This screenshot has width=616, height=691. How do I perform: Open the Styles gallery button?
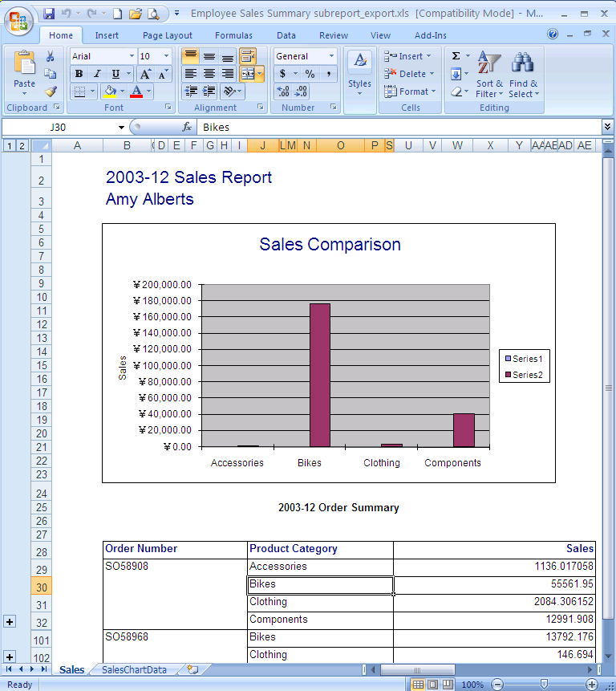pos(360,75)
